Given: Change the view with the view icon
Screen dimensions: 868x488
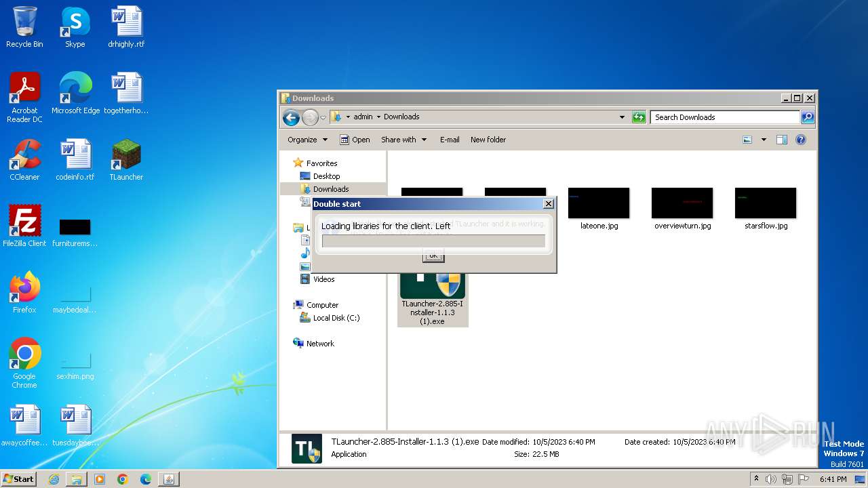Looking at the screenshot, I should coord(747,140).
